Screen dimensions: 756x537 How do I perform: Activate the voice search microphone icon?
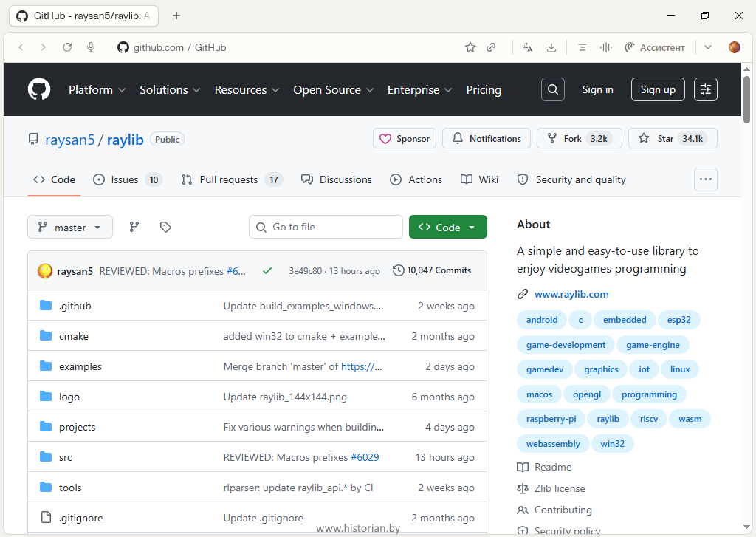coord(91,47)
